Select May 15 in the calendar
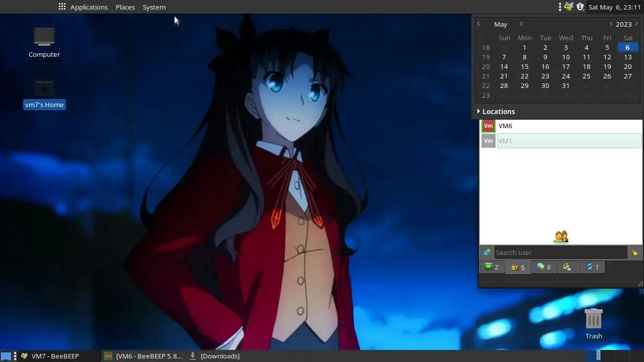The height and width of the screenshot is (362, 644). click(524, 66)
